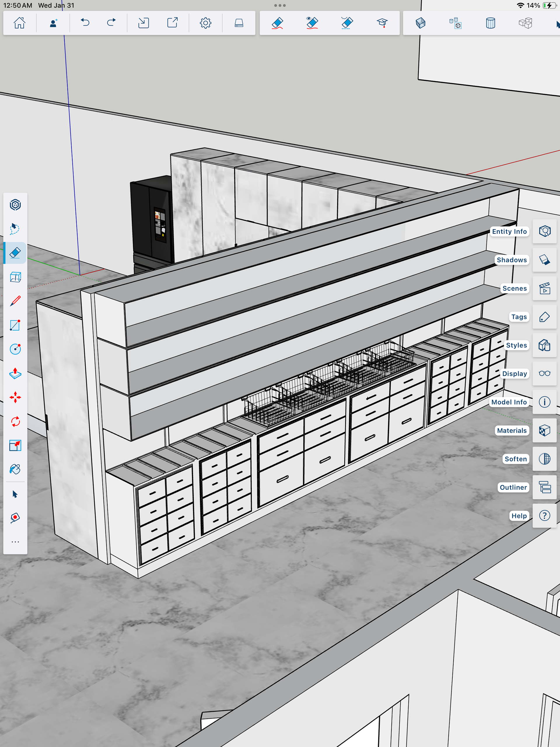Open the app Settings gear
Screen dimensions: 560x747
tap(205, 23)
